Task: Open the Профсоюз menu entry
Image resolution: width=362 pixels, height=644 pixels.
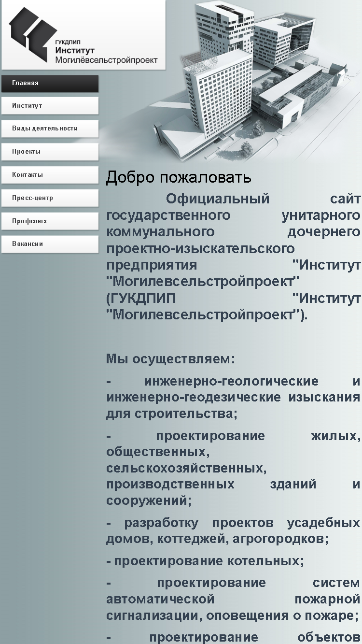Action: pos(50,221)
